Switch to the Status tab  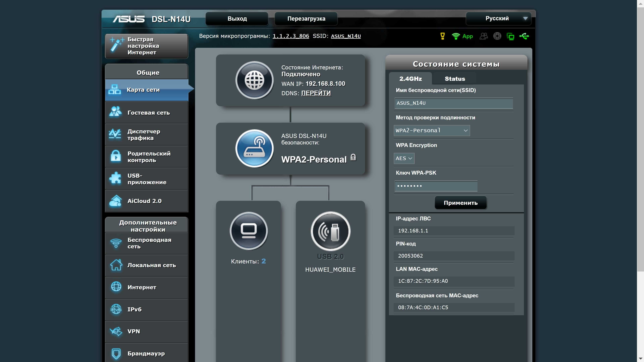(x=455, y=79)
